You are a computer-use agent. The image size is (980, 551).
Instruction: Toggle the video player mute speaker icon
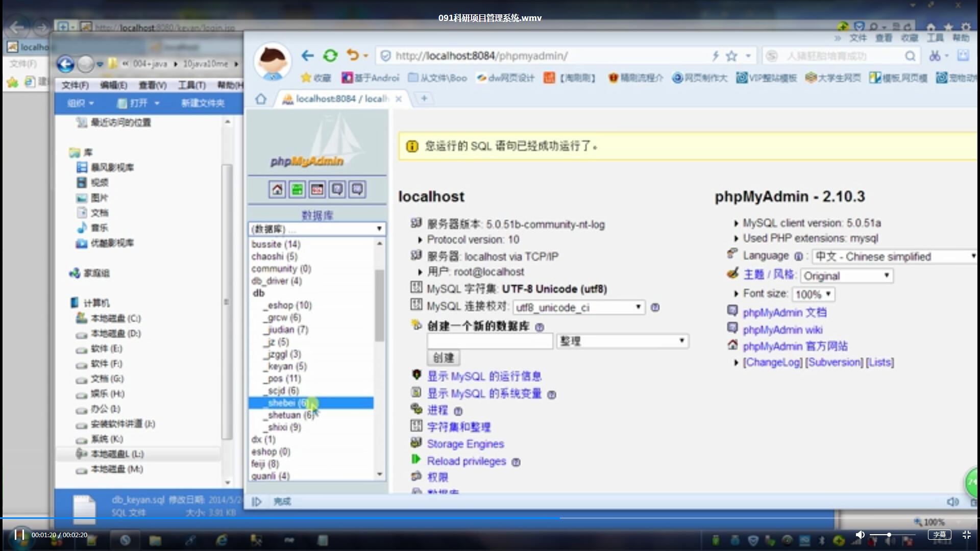(860, 535)
